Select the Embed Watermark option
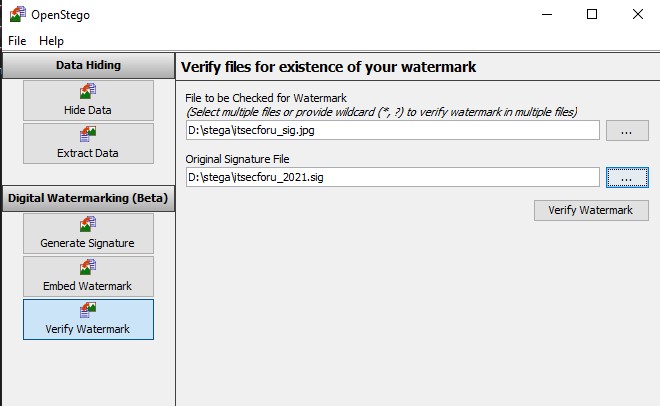 click(x=88, y=276)
